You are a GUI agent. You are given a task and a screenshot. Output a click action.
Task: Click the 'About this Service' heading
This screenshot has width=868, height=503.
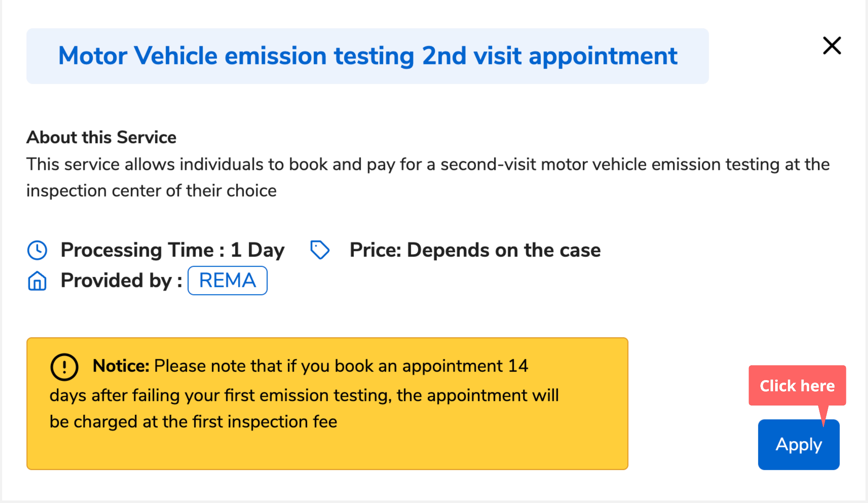[101, 137]
